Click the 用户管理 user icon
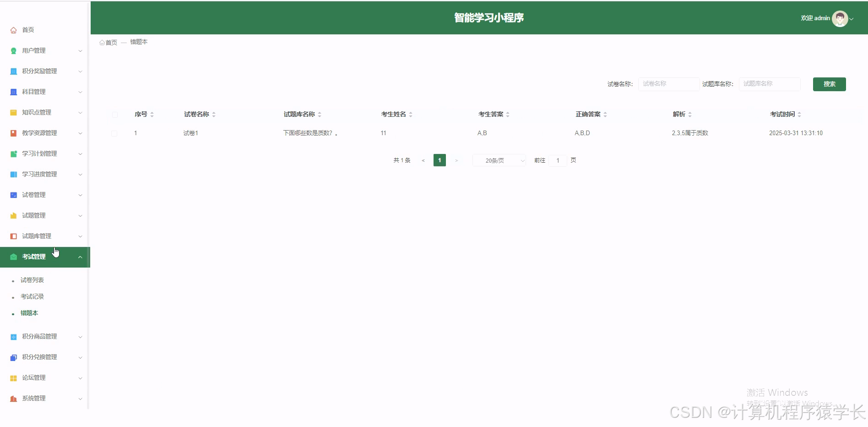868x427 pixels. (13, 50)
